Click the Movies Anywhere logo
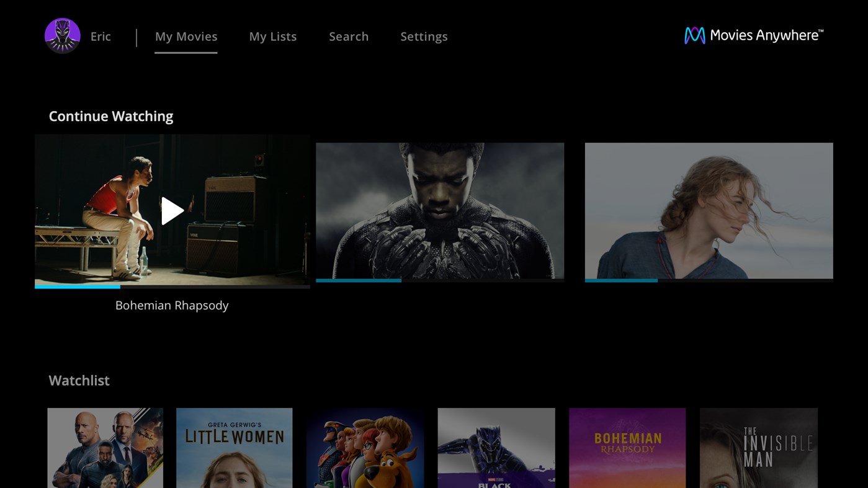Image resolution: width=868 pixels, height=488 pixels. pyautogui.click(x=754, y=35)
